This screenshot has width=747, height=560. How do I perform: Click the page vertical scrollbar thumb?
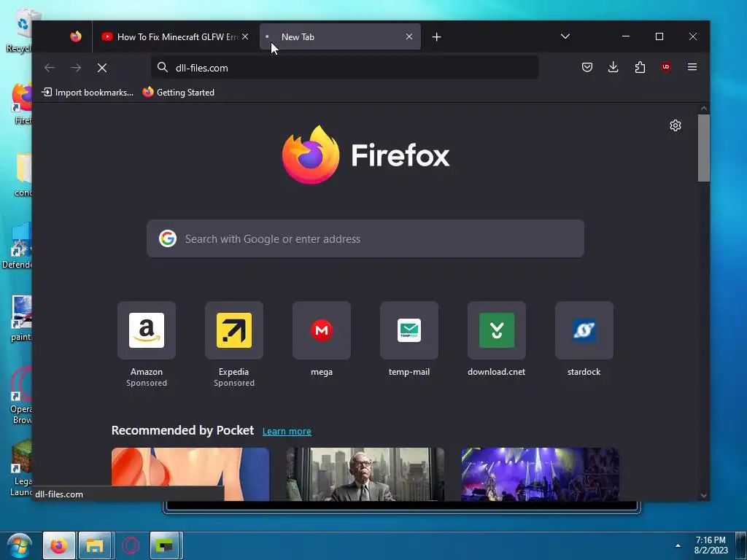coord(704,147)
